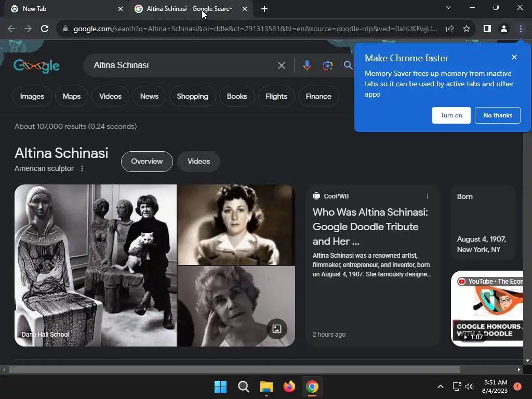Open the sculpture photo labeled Dana Hall School

(x=96, y=265)
